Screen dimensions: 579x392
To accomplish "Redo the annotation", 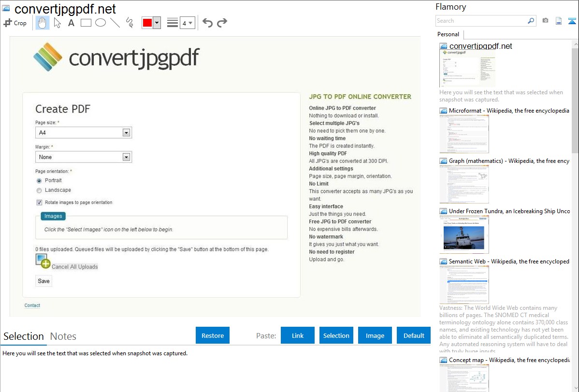I will coord(222,23).
